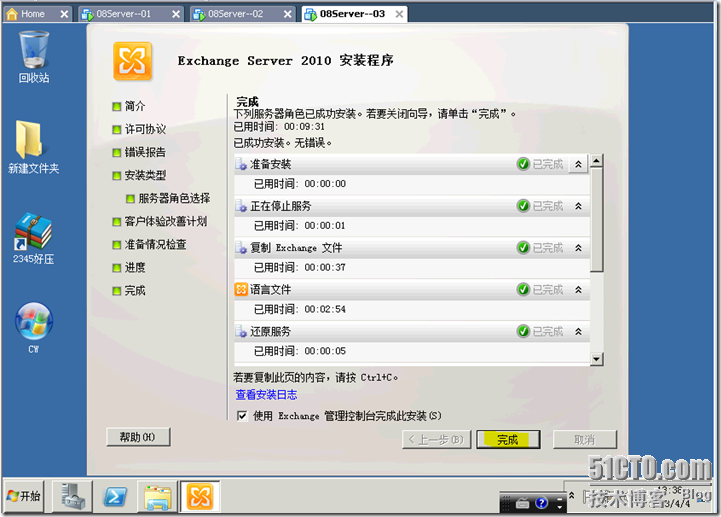Click green completed checkmark for 还原服务
This screenshot has height=517, width=721.
pyautogui.click(x=523, y=331)
